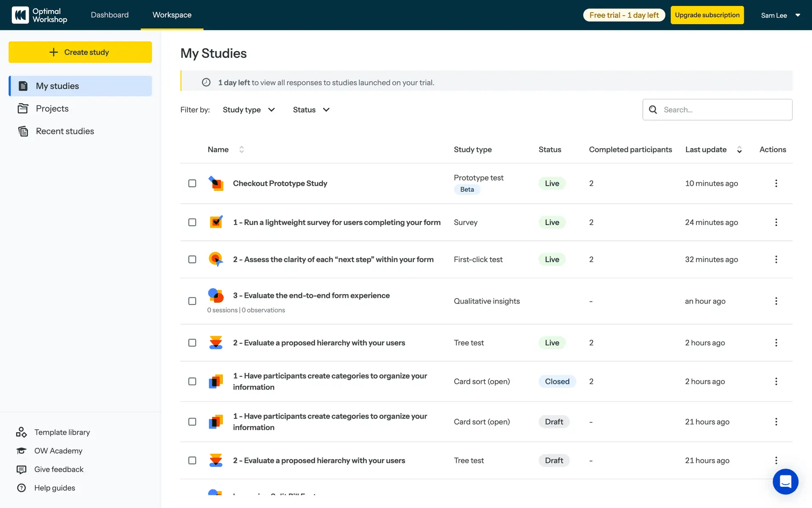Check the Draft Tree test study checkbox
Screen dimensions: 812x508
[192, 461]
